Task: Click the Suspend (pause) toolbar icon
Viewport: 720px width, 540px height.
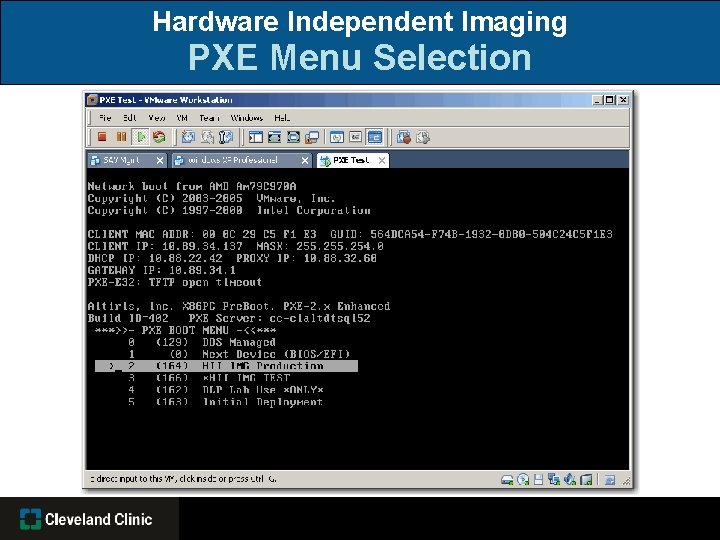Action: tap(121, 137)
